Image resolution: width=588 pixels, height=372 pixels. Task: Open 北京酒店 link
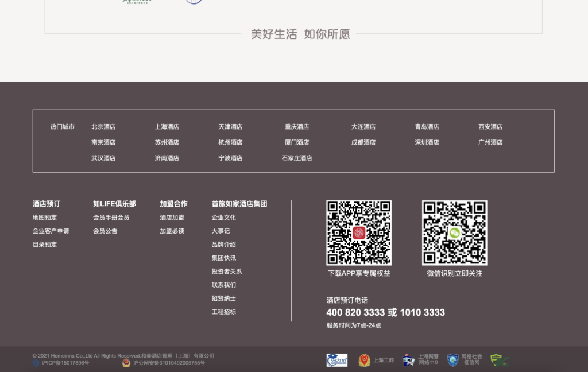pos(103,127)
